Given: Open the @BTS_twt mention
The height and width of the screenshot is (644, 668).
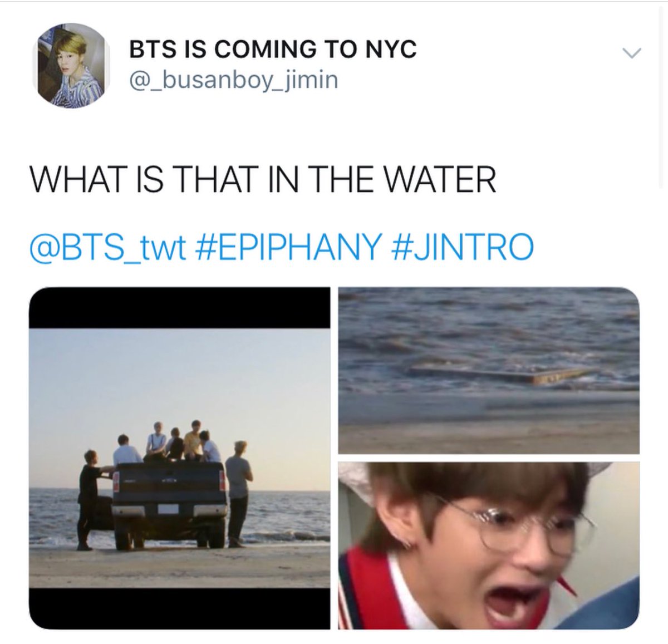Looking at the screenshot, I should [106, 246].
